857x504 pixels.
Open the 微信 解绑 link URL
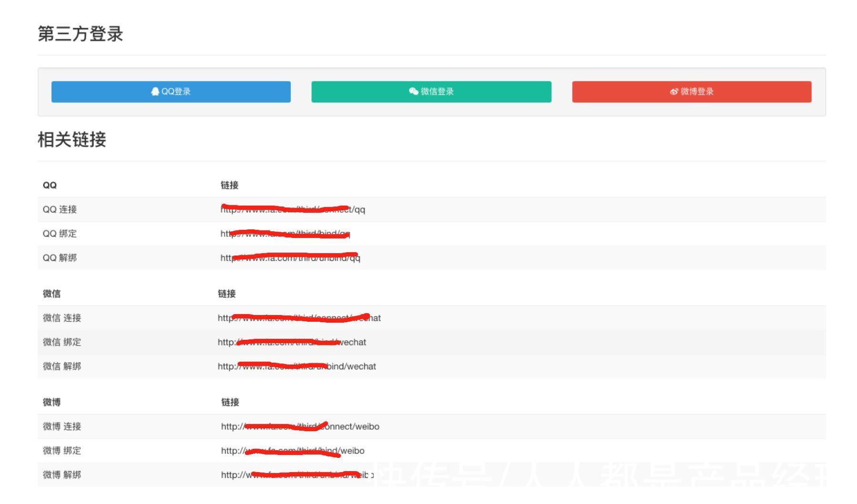[x=297, y=366]
